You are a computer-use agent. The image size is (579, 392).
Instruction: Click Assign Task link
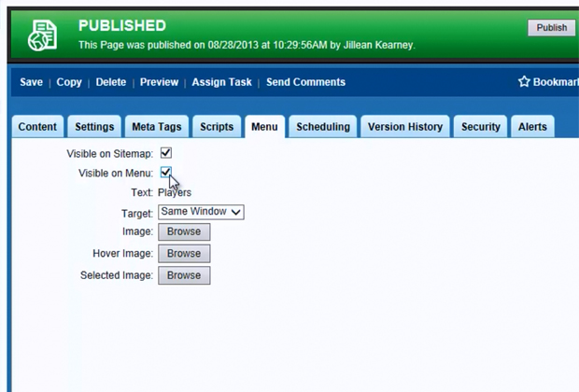click(221, 82)
